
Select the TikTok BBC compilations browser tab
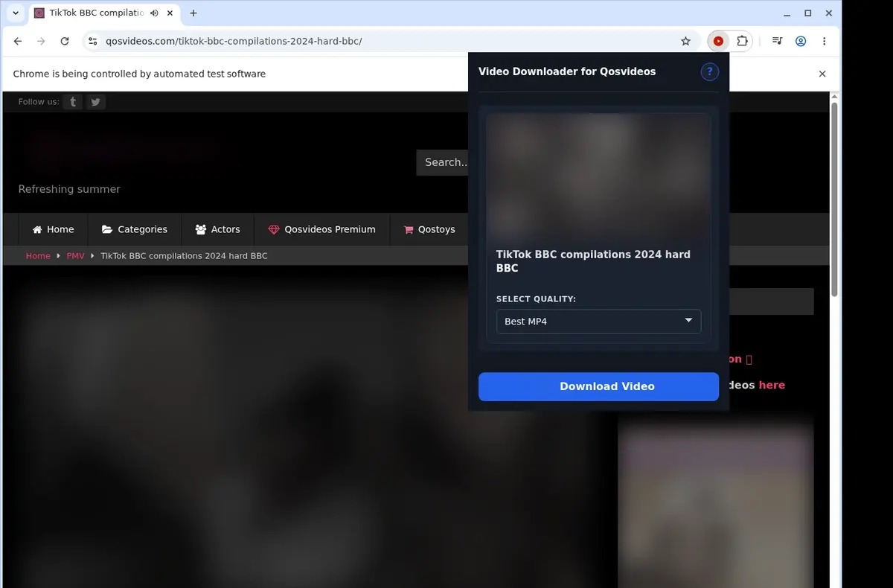click(x=104, y=13)
